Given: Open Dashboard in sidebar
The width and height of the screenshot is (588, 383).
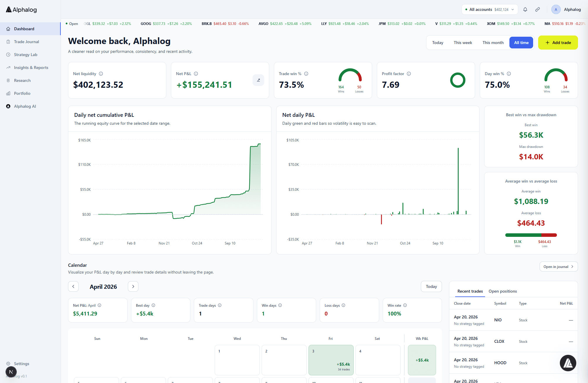Looking at the screenshot, I should click(x=30, y=29).
